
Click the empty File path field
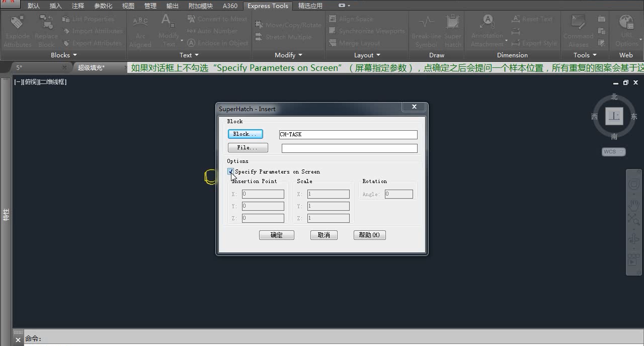click(x=349, y=148)
